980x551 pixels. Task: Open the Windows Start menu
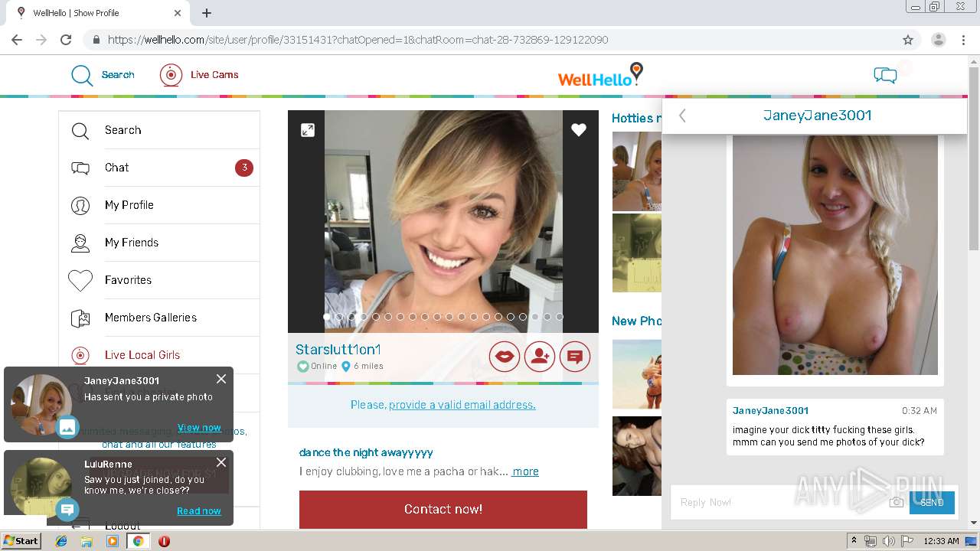coord(21,541)
